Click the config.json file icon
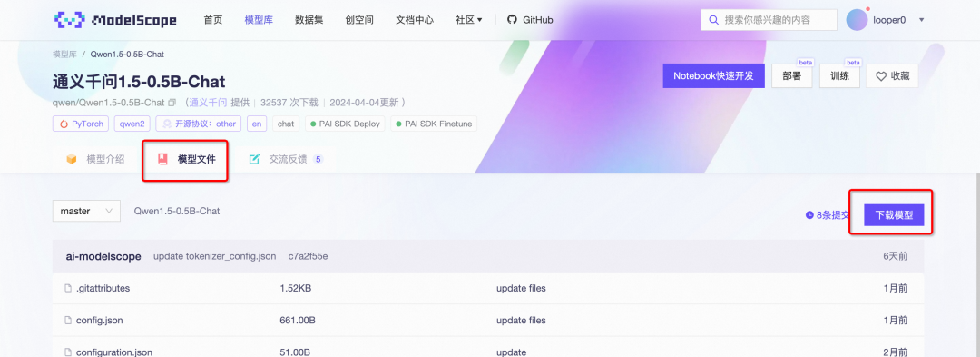Viewport: 980px width, 357px height. (69, 321)
